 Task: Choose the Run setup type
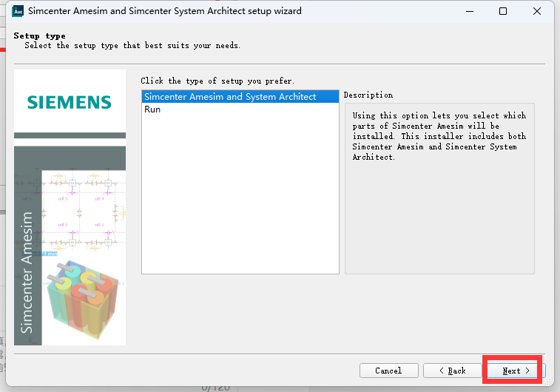[x=240, y=109]
